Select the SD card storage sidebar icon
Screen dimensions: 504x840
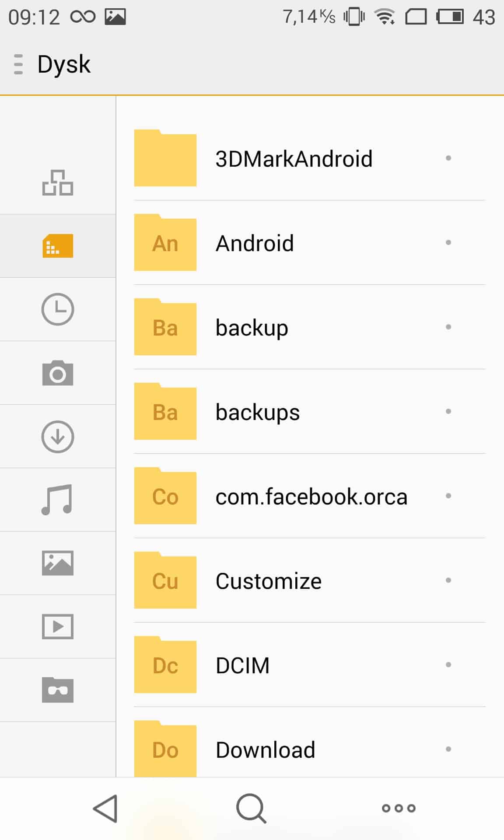click(x=58, y=246)
